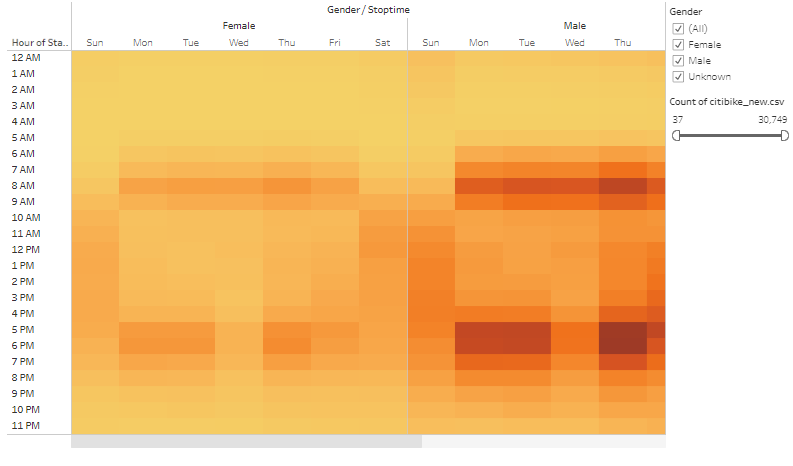Select the 5 PM row label
Image resolution: width=793 pixels, height=466 pixels.
click(23, 330)
